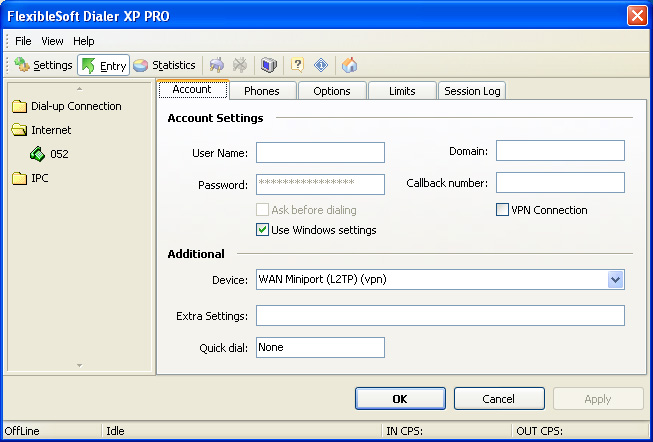
Task: Open the View menu
Action: (52, 41)
